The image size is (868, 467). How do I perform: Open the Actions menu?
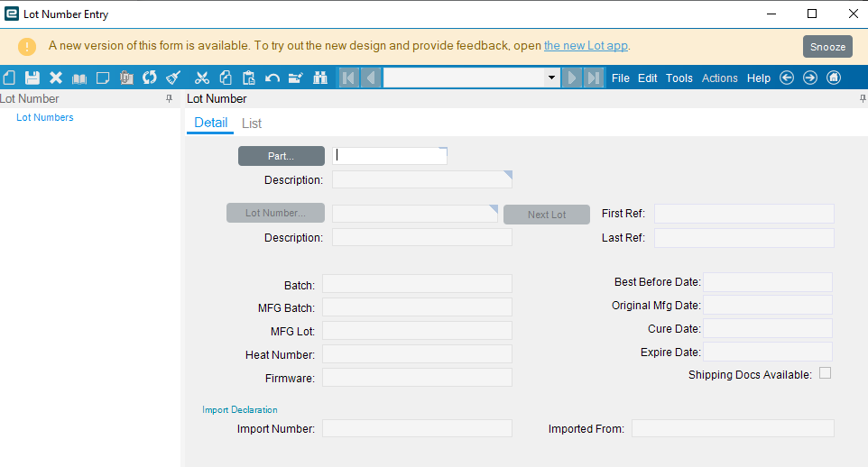pos(720,78)
